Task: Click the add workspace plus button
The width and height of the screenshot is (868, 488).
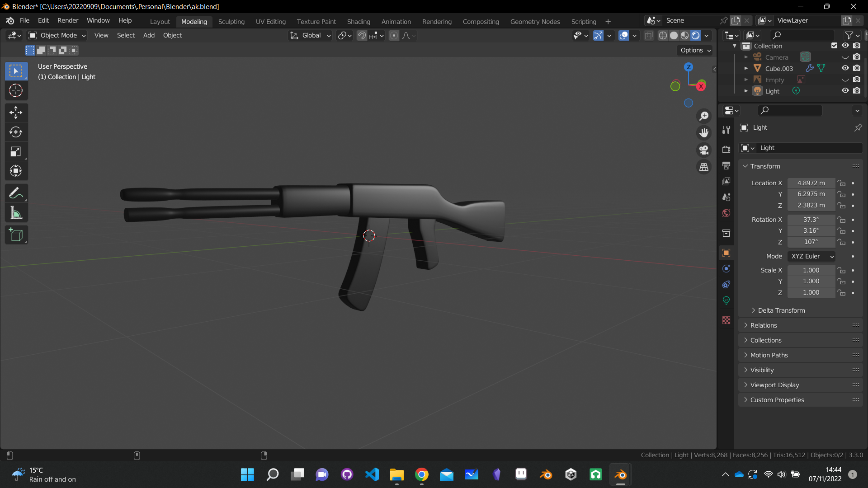Action: point(608,22)
